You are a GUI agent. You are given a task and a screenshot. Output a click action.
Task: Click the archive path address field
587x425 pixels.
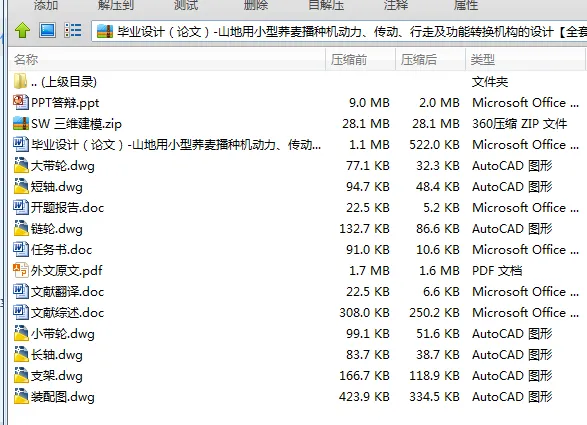pyautogui.click(x=339, y=31)
